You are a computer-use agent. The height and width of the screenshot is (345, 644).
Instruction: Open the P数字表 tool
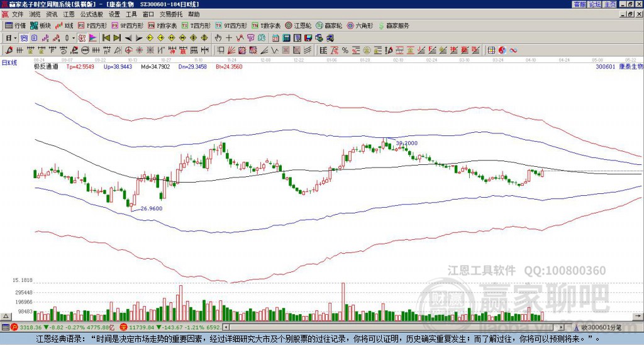163,25
